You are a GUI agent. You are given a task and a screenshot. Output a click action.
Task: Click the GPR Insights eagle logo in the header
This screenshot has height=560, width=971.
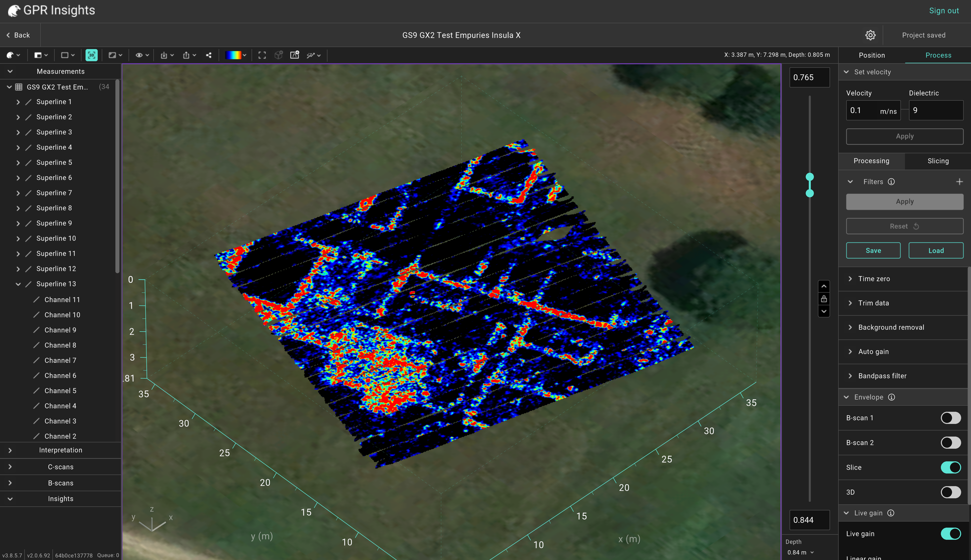click(x=14, y=11)
